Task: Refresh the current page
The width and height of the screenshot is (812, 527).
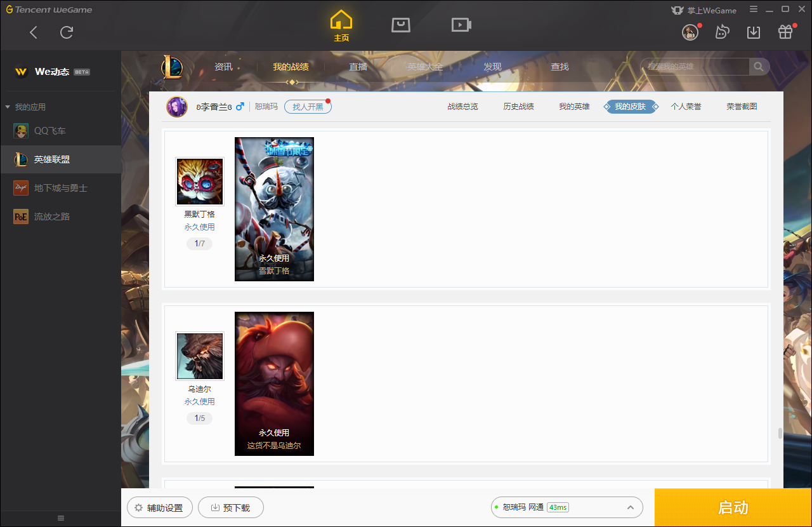Action: coord(67,32)
